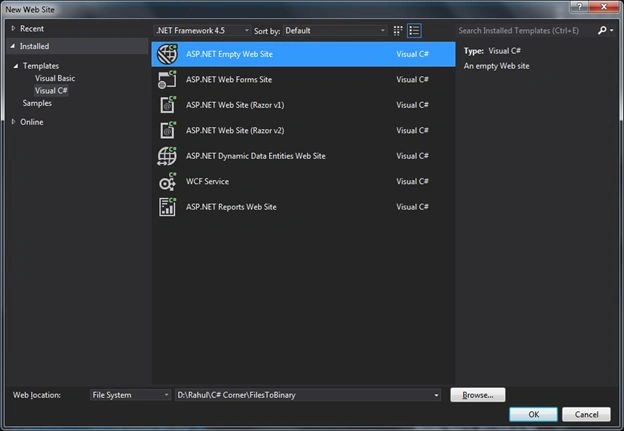The image size is (624, 431).
Task: Switch to small icons grid view
Action: (398, 31)
